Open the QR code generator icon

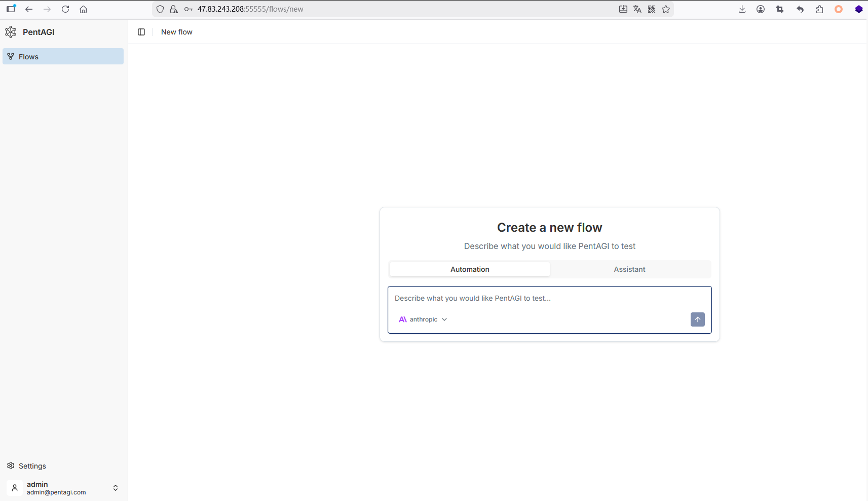click(652, 9)
